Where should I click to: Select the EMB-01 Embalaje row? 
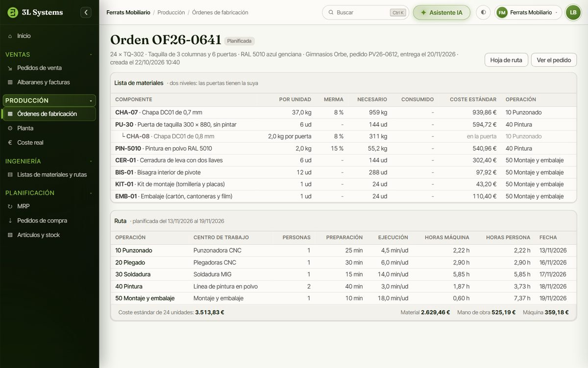coord(343,196)
